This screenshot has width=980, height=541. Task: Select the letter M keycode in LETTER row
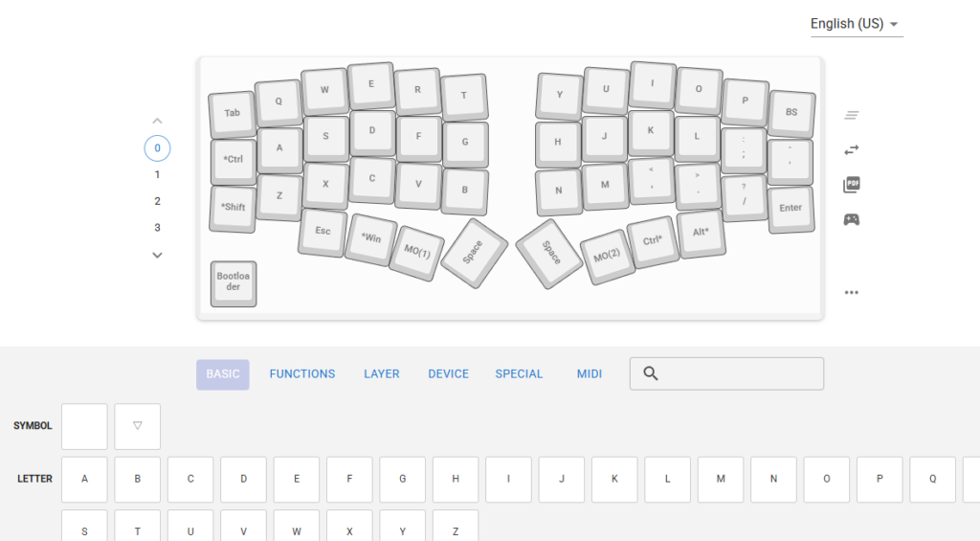pos(721,479)
